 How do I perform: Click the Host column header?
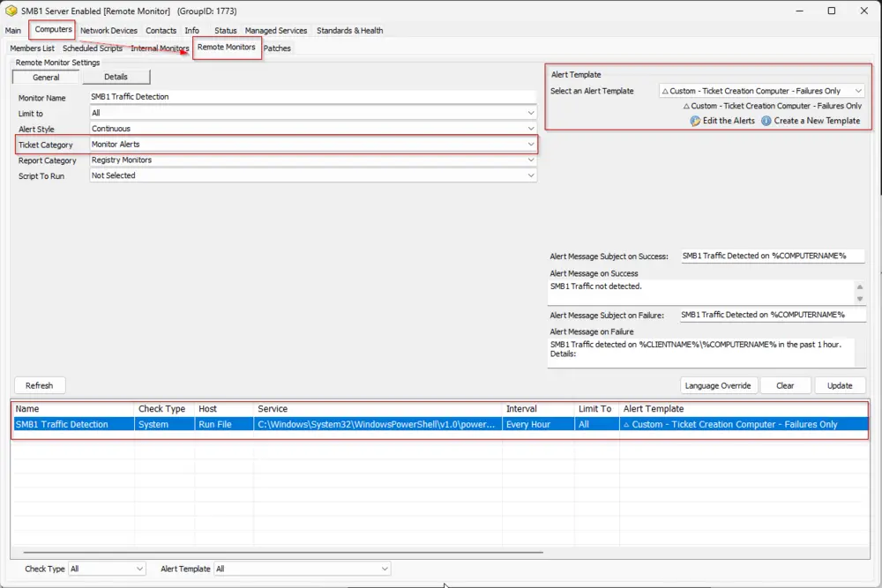[x=224, y=409]
